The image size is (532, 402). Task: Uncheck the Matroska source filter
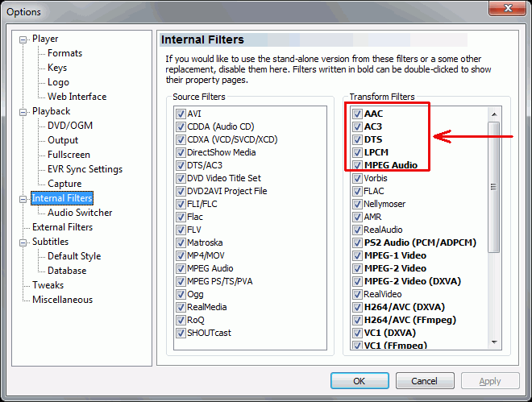(x=181, y=242)
